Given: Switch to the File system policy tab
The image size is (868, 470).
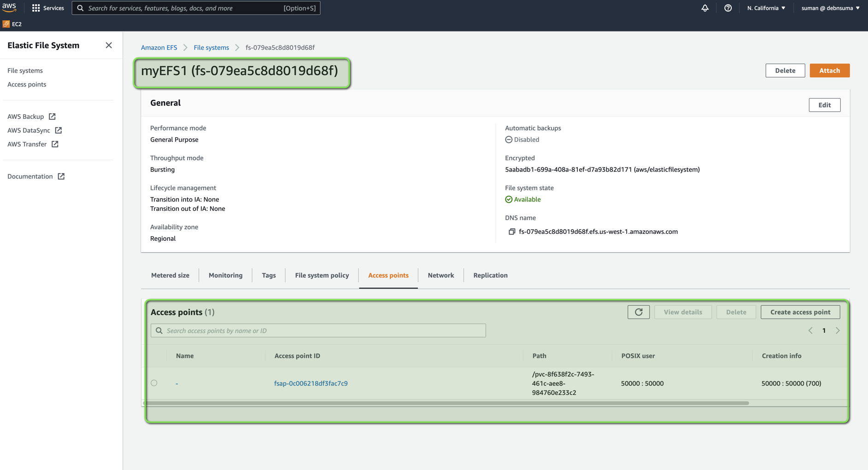Looking at the screenshot, I should (322, 275).
